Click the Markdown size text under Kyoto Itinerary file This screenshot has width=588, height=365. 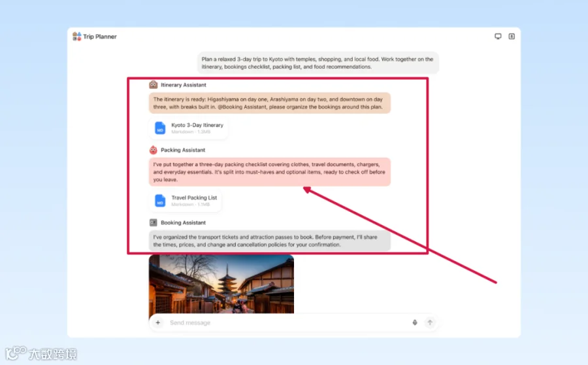click(191, 132)
